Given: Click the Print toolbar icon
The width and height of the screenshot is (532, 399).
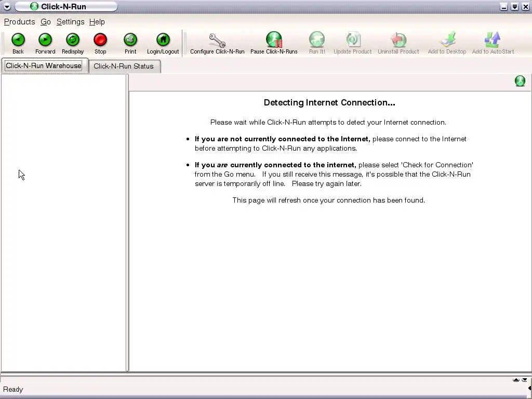Looking at the screenshot, I should click(x=130, y=40).
